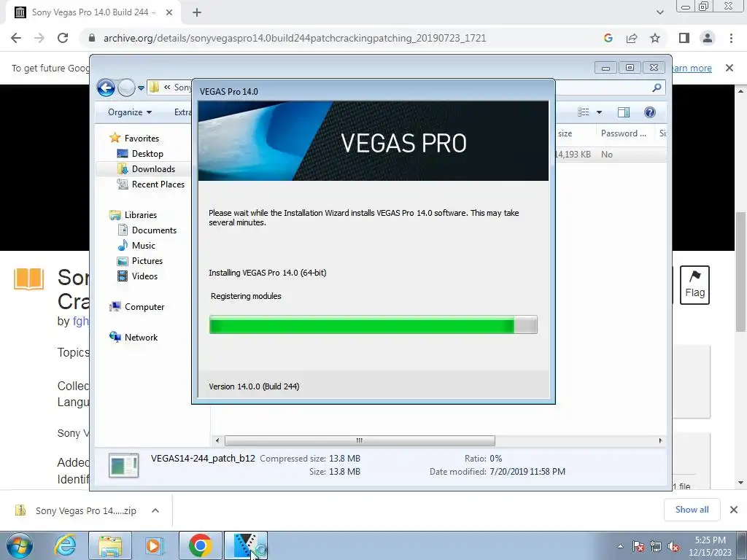The height and width of the screenshot is (560, 747).
Task: Open Chrome side panel icon
Action: click(x=684, y=38)
